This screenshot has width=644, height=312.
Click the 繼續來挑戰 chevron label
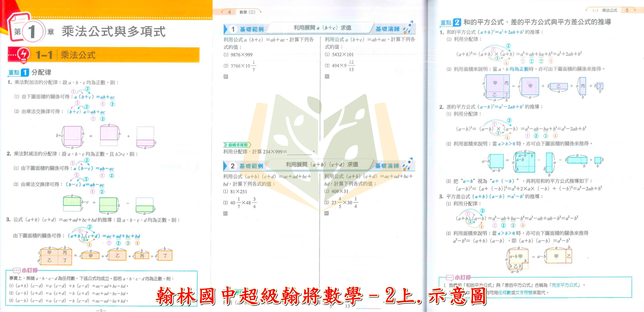(237, 145)
